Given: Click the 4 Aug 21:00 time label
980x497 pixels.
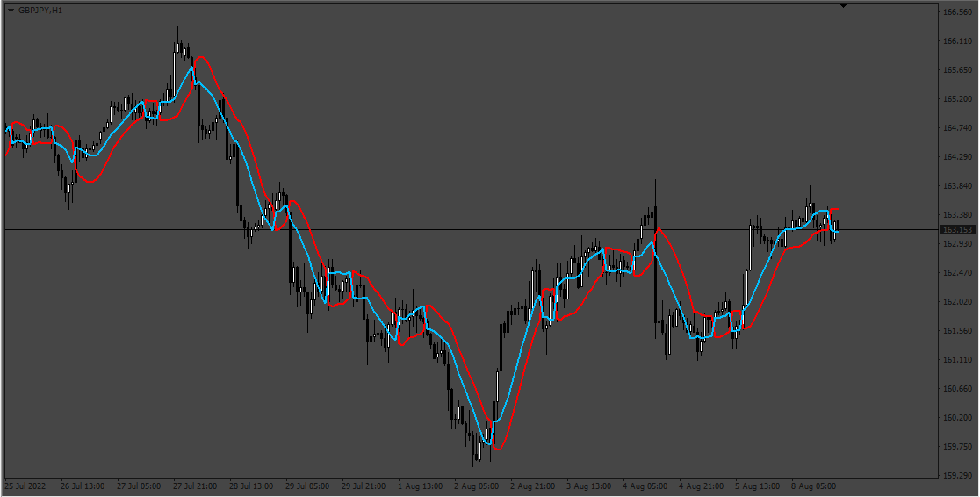Looking at the screenshot, I should coord(702,486).
